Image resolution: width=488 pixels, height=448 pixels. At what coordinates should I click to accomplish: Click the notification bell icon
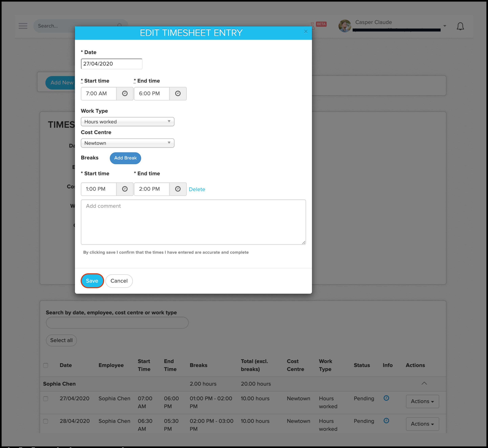pyautogui.click(x=460, y=26)
